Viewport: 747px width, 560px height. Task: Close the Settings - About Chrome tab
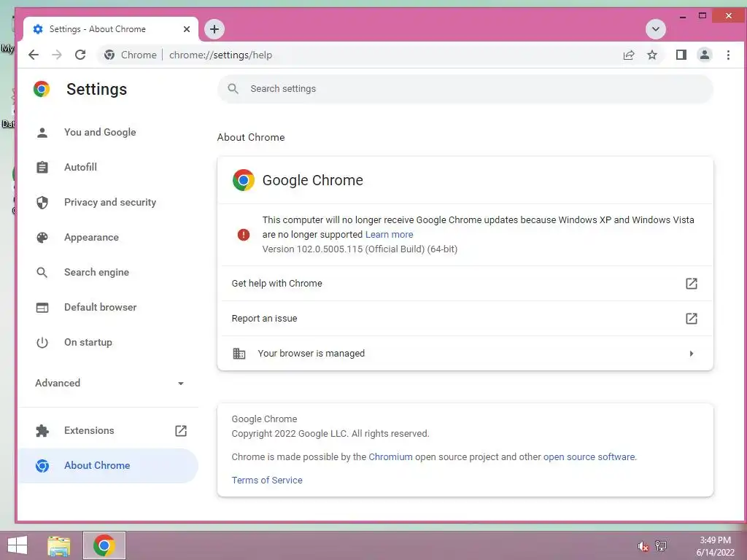[187, 29]
